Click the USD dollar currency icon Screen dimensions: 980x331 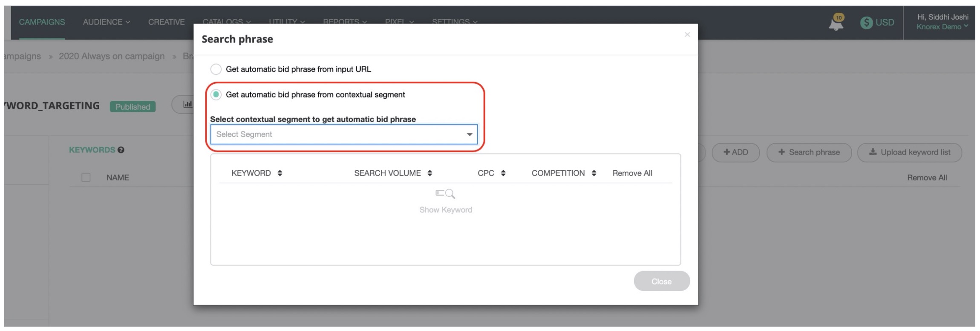pos(866,23)
